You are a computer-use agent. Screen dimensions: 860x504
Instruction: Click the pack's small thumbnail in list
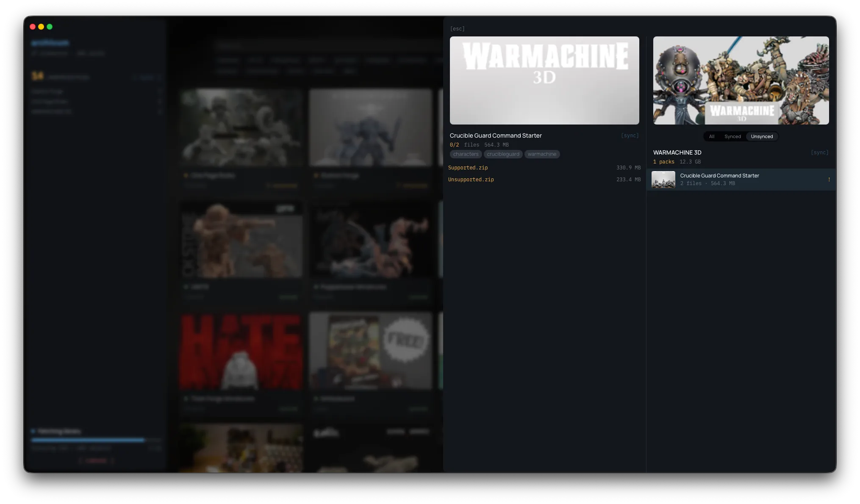[x=663, y=180]
